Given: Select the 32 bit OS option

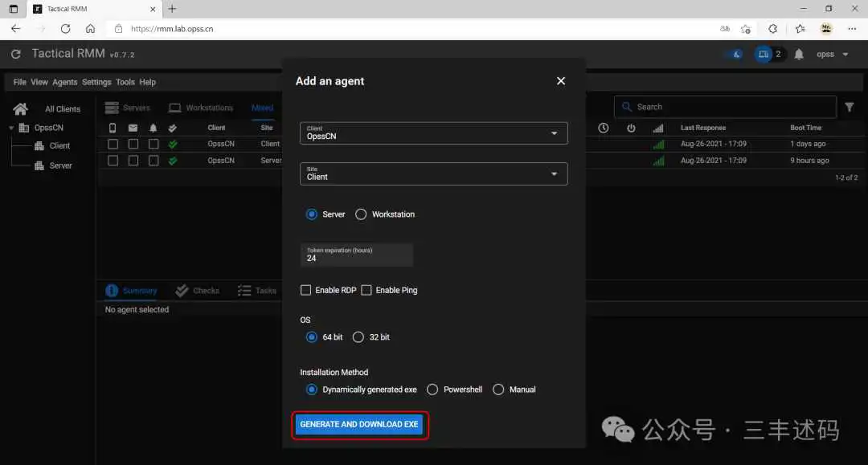Looking at the screenshot, I should [x=358, y=337].
